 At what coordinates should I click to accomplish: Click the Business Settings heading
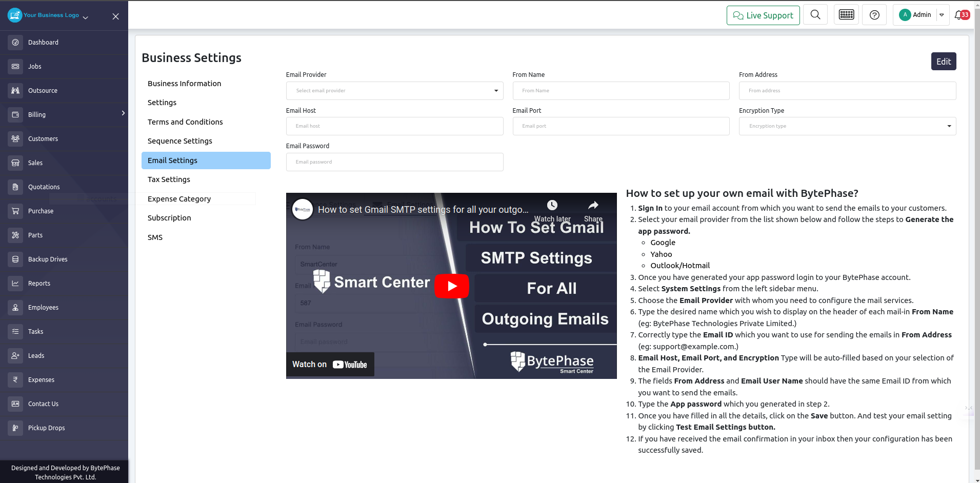(191, 58)
